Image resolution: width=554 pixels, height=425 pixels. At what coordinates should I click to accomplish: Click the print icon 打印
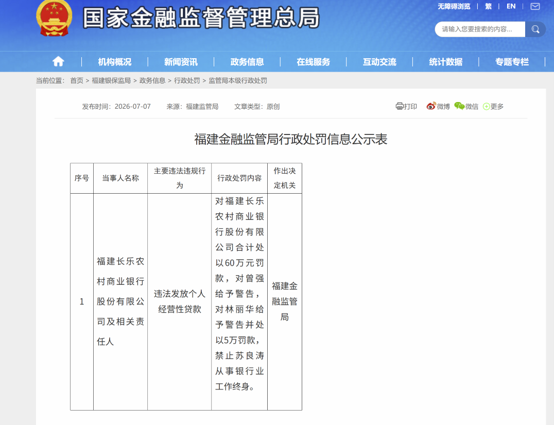[406, 106]
